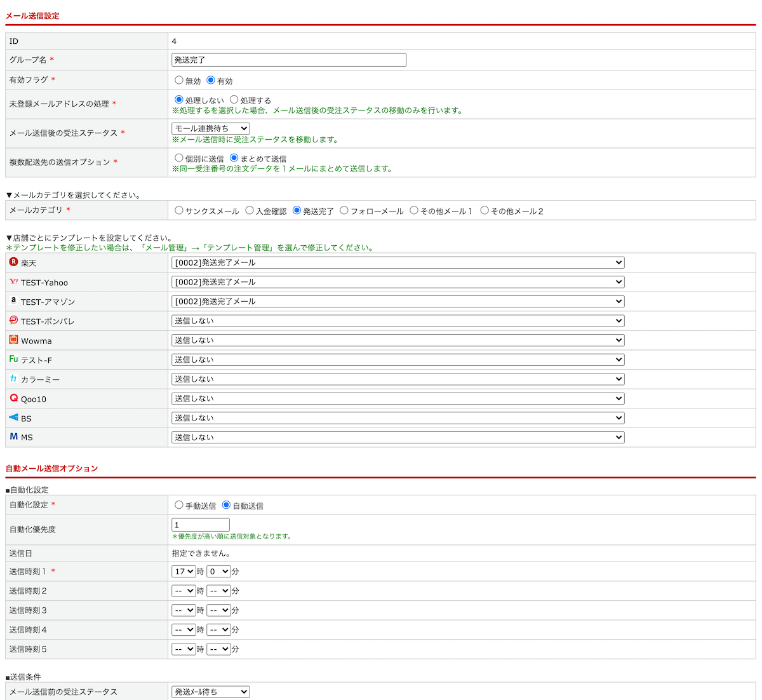Image resolution: width=762 pixels, height=700 pixels.
Task: Click the Amazon icon beside TEST-アマゾン
Action: point(13,300)
